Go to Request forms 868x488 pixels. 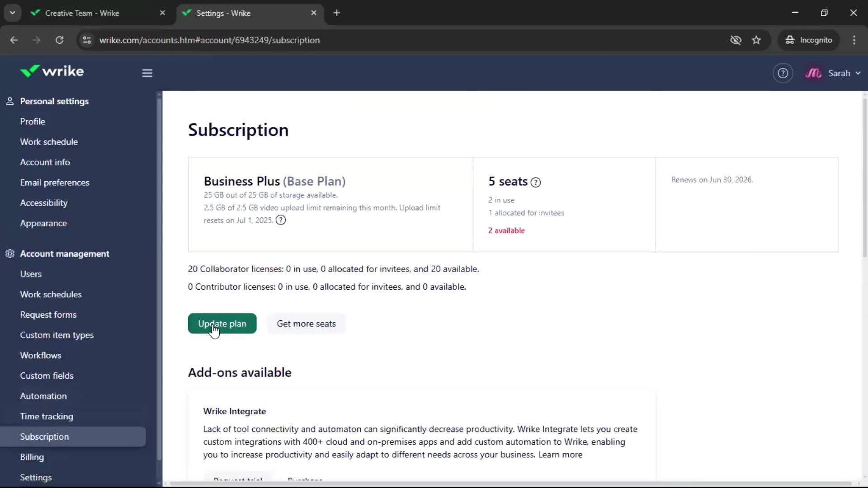pos(48,314)
